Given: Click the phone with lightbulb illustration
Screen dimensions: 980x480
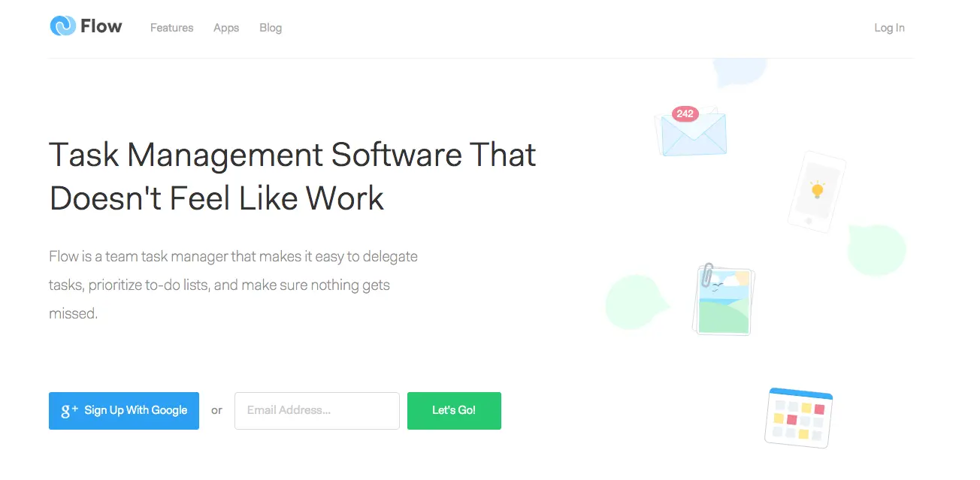Looking at the screenshot, I should coord(817,192).
